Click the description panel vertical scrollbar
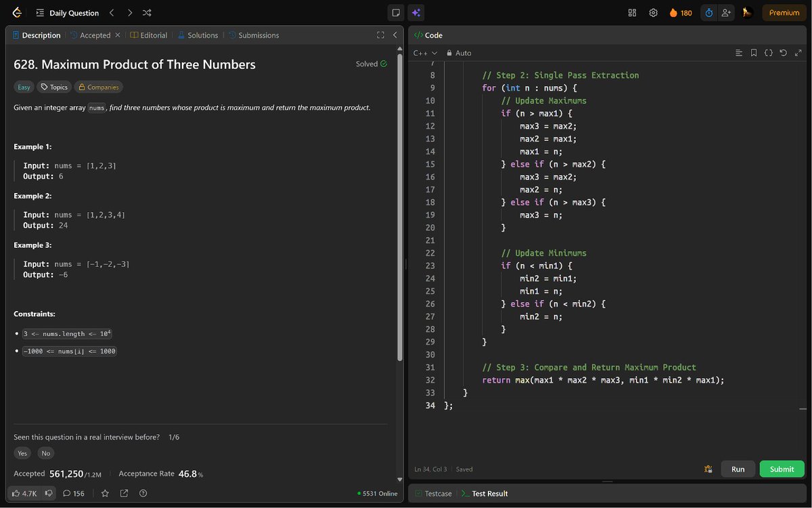 point(399,207)
